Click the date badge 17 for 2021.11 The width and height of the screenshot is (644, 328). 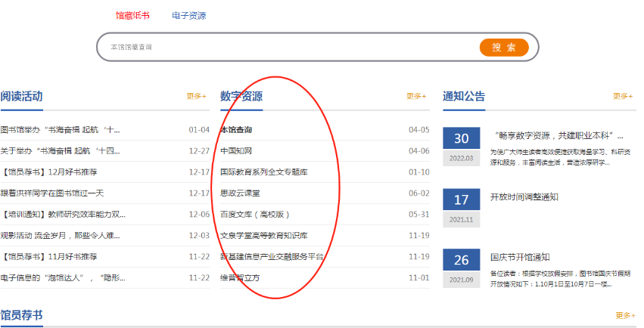click(x=462, y=200)
